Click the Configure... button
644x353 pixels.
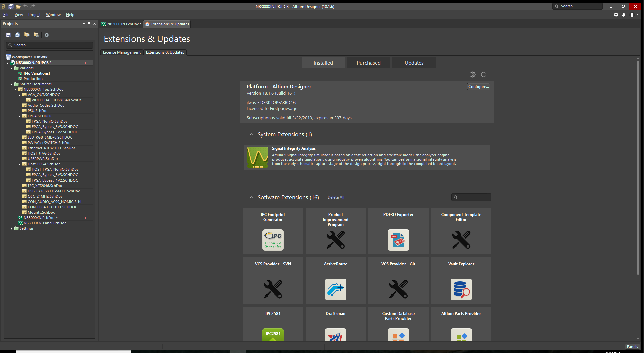tap(478, 87)
